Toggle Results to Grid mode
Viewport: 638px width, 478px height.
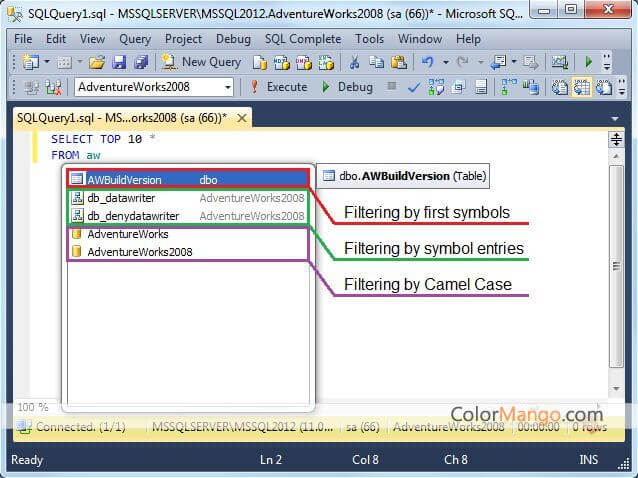[x=582, y=87]
